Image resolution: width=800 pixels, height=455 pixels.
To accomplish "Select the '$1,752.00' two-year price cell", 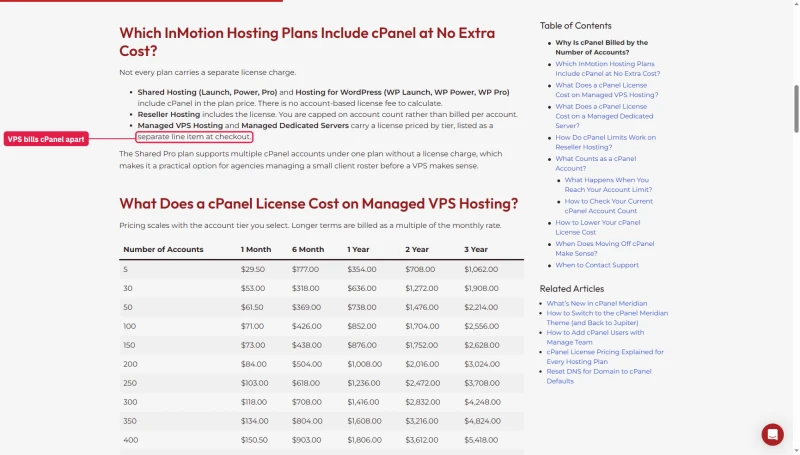I will [421, 345].
